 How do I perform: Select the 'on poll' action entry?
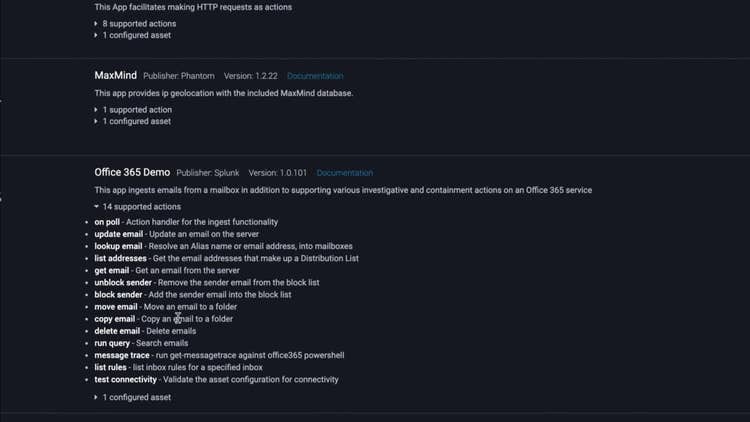click(107, 222)
